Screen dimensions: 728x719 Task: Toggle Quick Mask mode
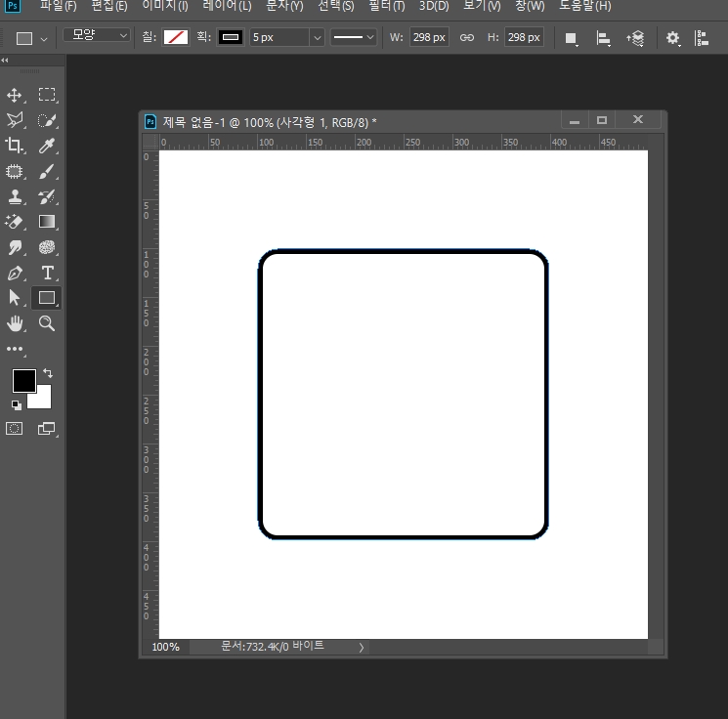pos(15,429)
